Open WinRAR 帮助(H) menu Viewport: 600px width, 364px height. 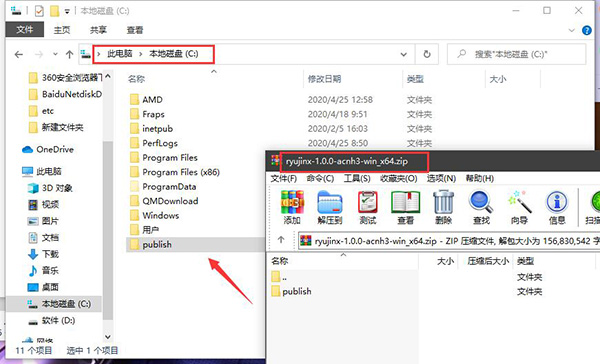[479, 178]
